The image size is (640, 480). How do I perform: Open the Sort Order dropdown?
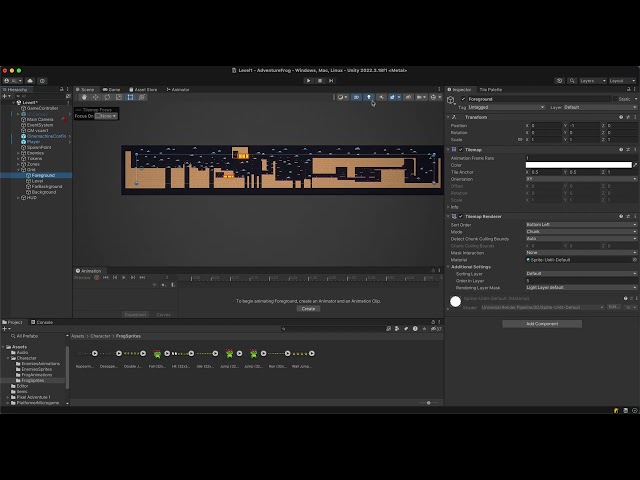(581, 225)
